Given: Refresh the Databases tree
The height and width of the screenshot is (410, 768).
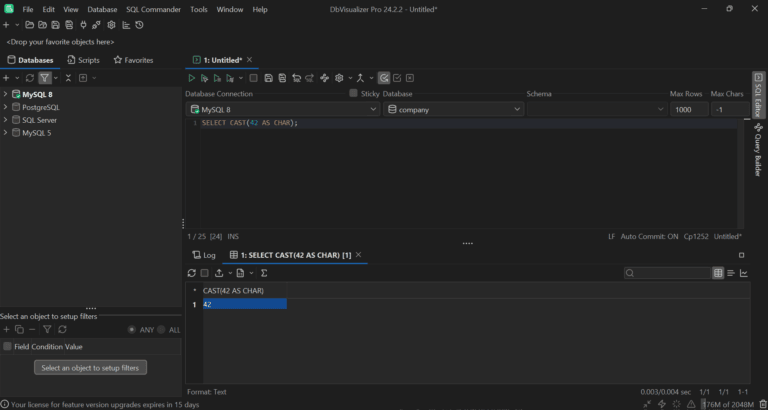Looking at the screenshot, I should (x=30, y=78).
